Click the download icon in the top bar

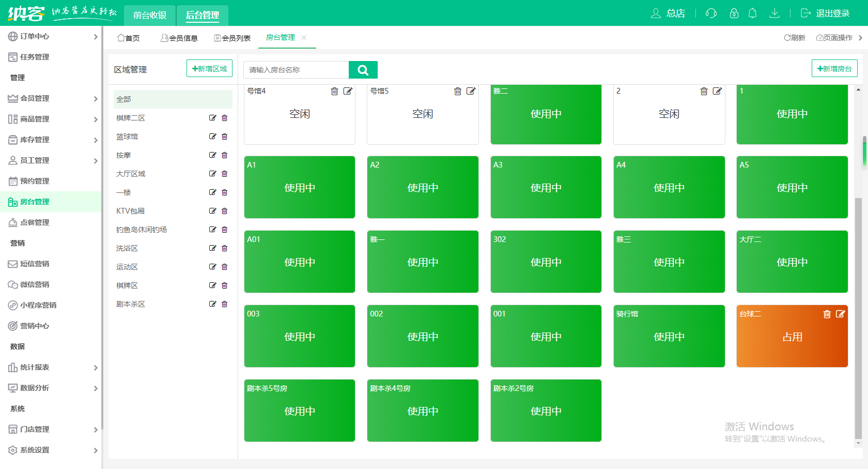coord(774,13)
